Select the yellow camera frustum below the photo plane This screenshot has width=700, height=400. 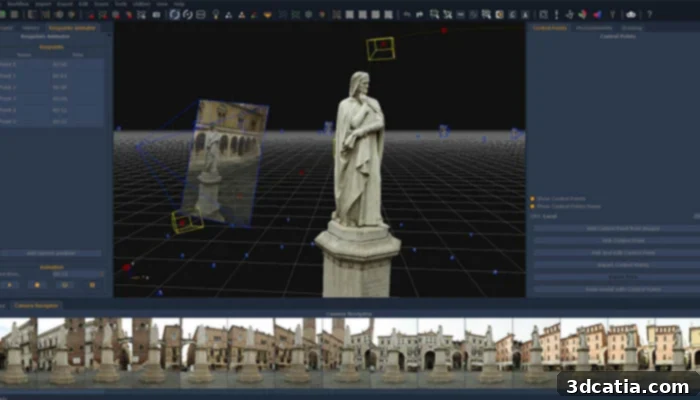[187, 221]
